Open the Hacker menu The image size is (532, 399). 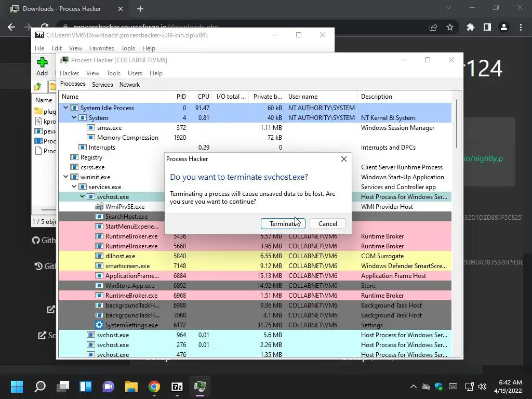click(x=69, y=73)
